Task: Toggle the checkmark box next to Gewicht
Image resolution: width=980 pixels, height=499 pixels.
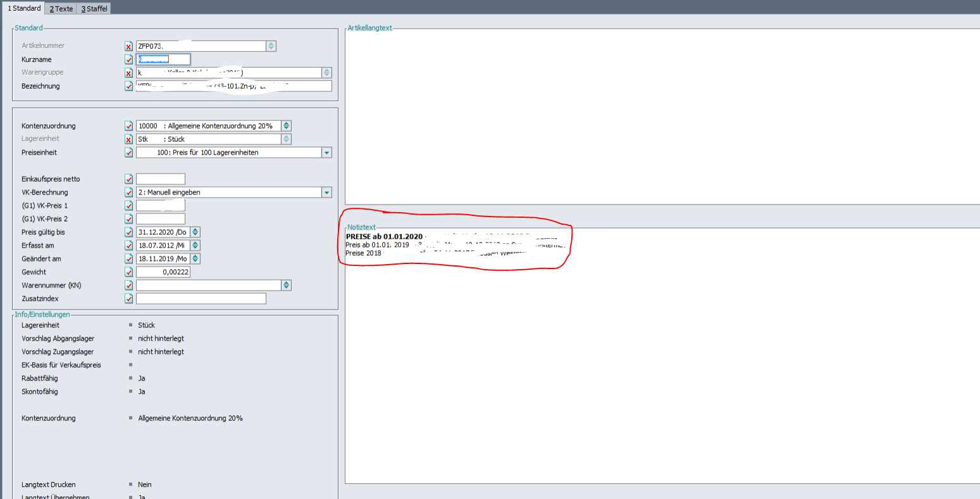Action: coord(129,272)
